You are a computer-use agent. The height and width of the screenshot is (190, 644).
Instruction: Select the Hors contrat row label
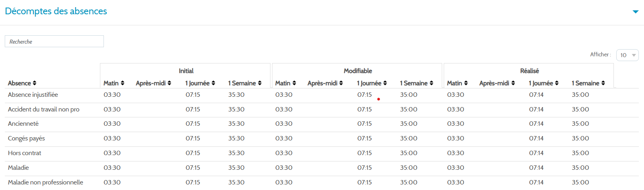[x=25, y=153]
